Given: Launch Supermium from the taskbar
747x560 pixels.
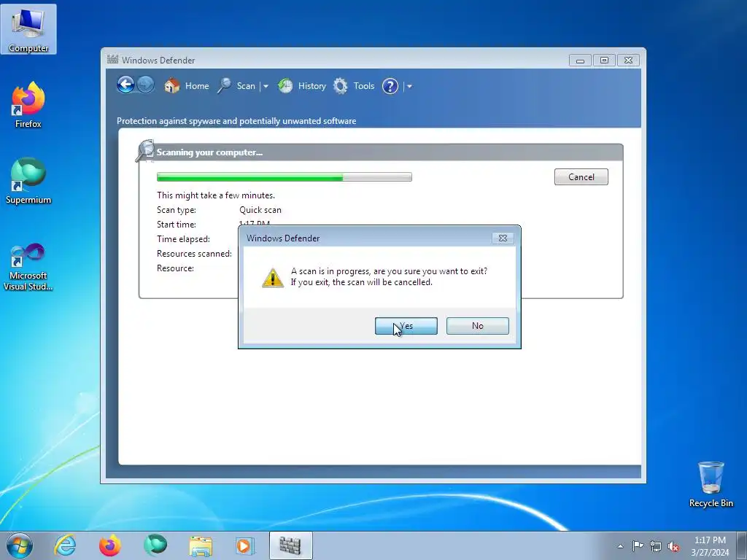Looking at the screenshot, I should [155, 545].
